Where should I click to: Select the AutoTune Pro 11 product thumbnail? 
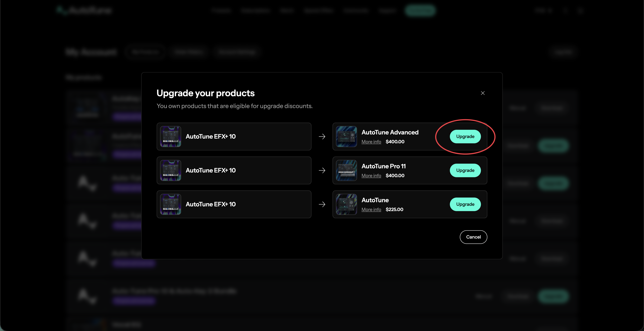(346, 171)
